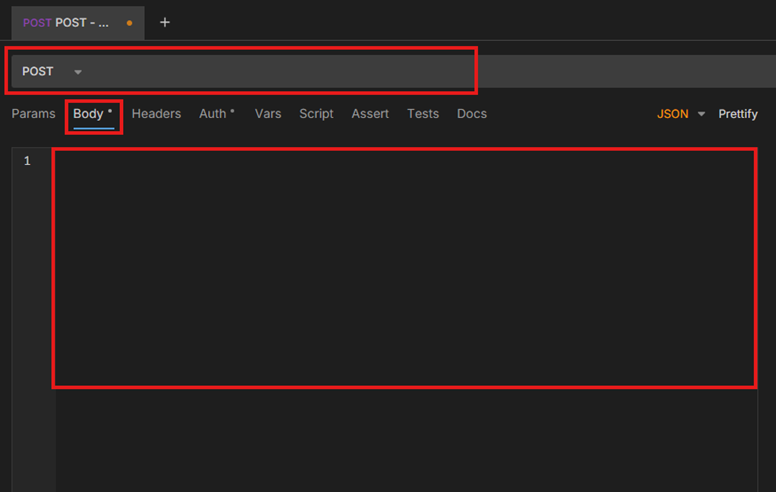
Task: View the Tests tab
Action: 423,114
